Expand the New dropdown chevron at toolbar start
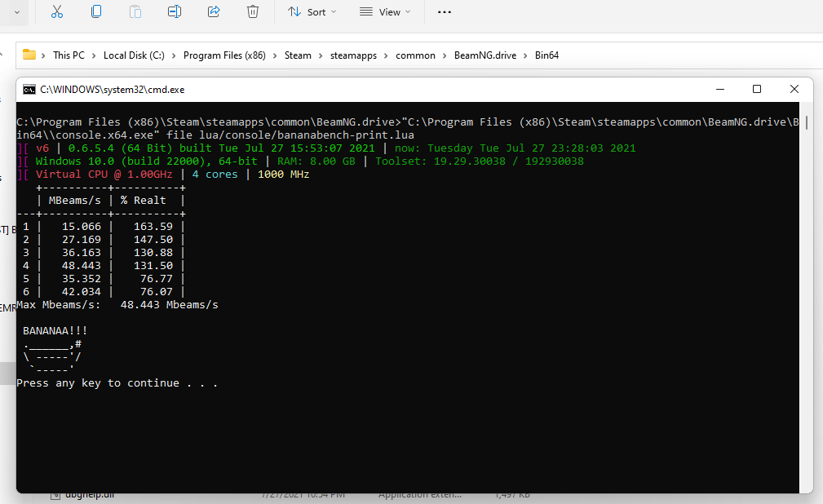The image size is (823, 504). 17,11
